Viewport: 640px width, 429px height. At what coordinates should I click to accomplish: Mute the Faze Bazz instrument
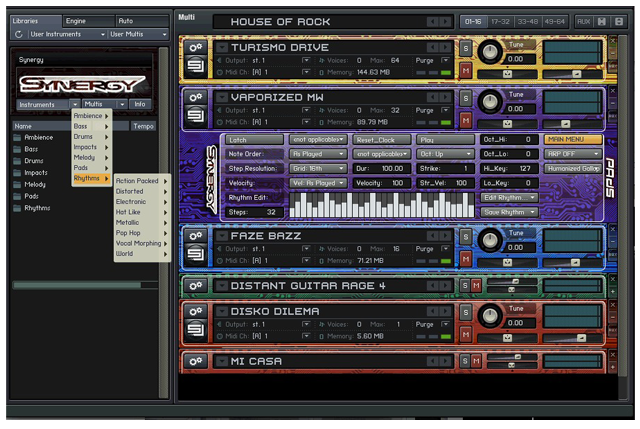click(x=466, y=259)
